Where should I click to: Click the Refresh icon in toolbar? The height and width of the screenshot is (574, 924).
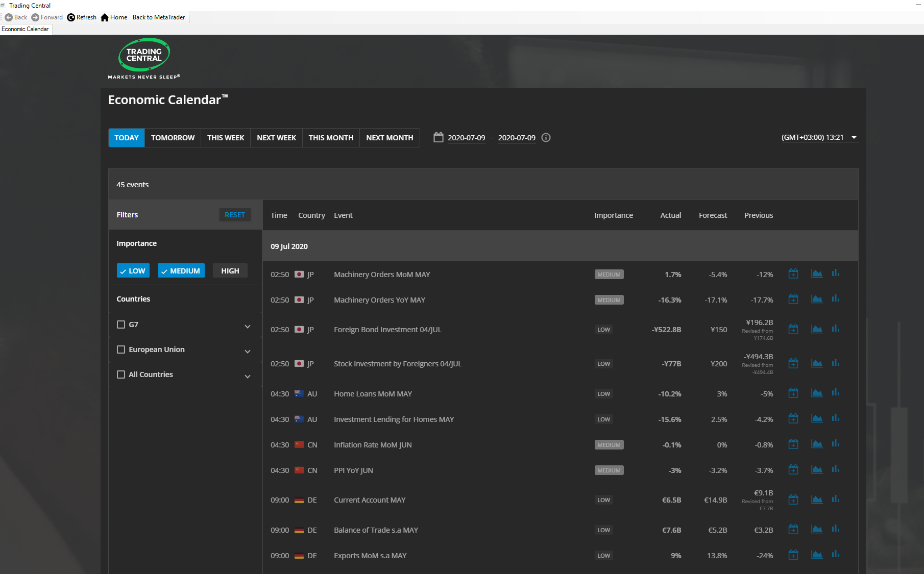tap(71, 17)
